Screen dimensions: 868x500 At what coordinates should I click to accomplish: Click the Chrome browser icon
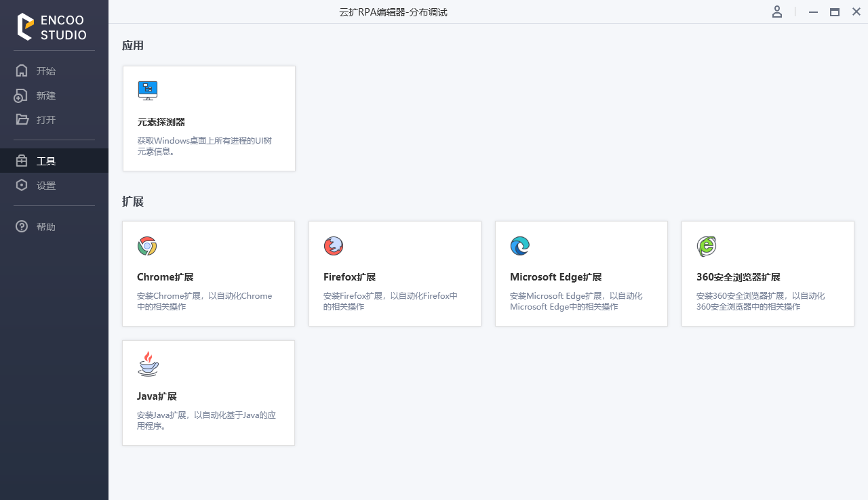[x=147, y=246]
